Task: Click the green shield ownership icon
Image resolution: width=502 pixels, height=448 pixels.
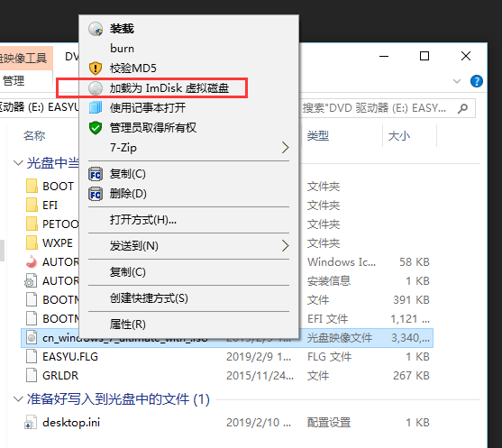Action: coord(96,128)
